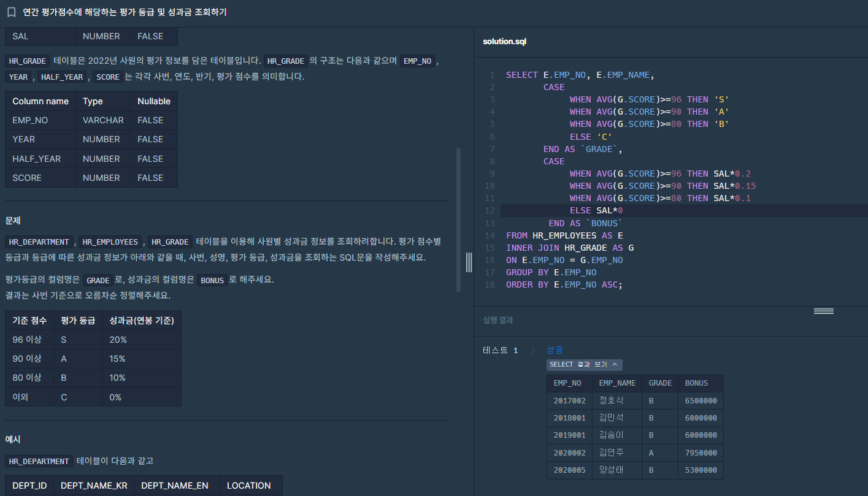Click code line FROM HR_EMPLOYEES AS E
The height and width of the screenshot is (496, 868).
point(565,235)
